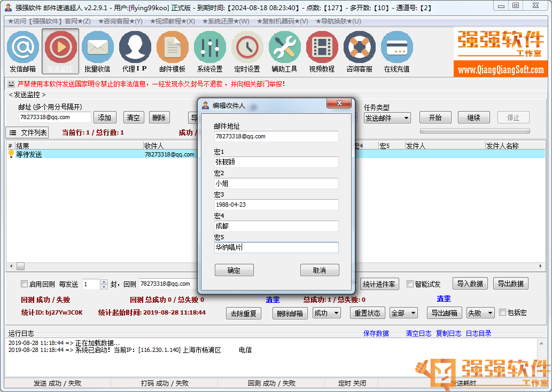Decrease the 每发送 count with down arrow

pos(104,286)
